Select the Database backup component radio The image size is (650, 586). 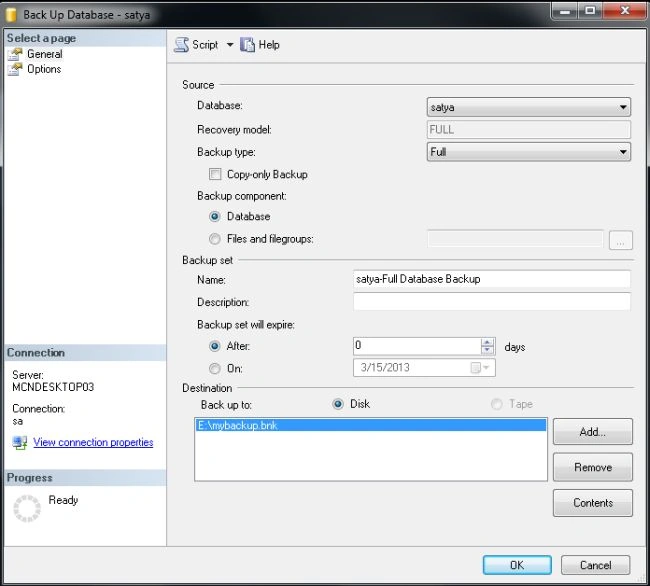[x=215, y=216]
